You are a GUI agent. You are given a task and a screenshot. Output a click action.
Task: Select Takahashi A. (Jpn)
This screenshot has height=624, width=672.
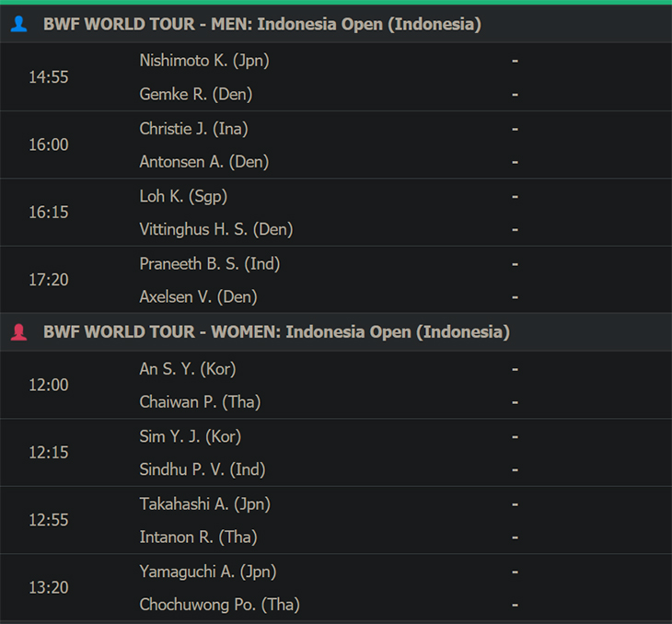pyautogui.click(x=205, y=504)
